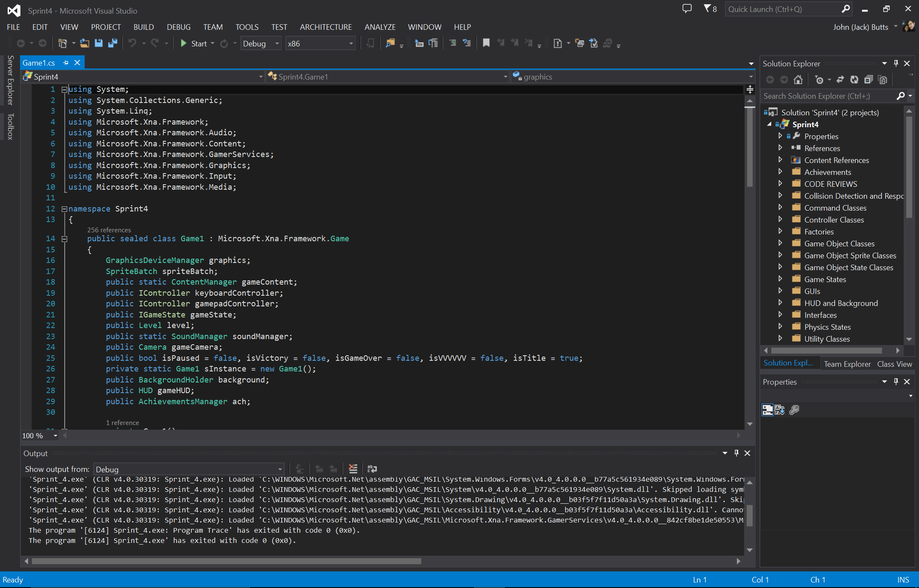Screen dimensions: 919x588
Task: Show Categorized view in Properties panel
Action: (x=768, y=410)
